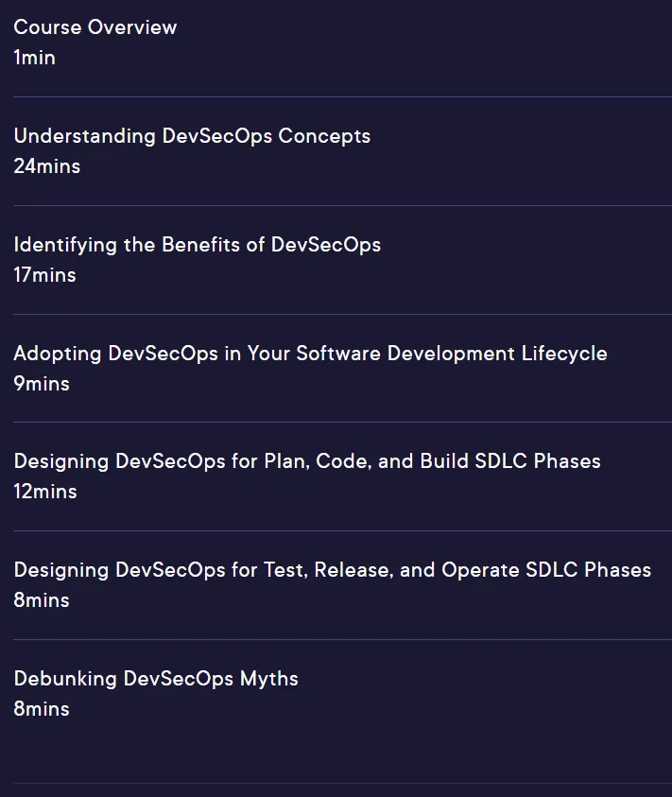Open Identifying the Benefits of DevSecOps
Image resolution: width=672 pixels, height=797 pixels.
[198, 245]
